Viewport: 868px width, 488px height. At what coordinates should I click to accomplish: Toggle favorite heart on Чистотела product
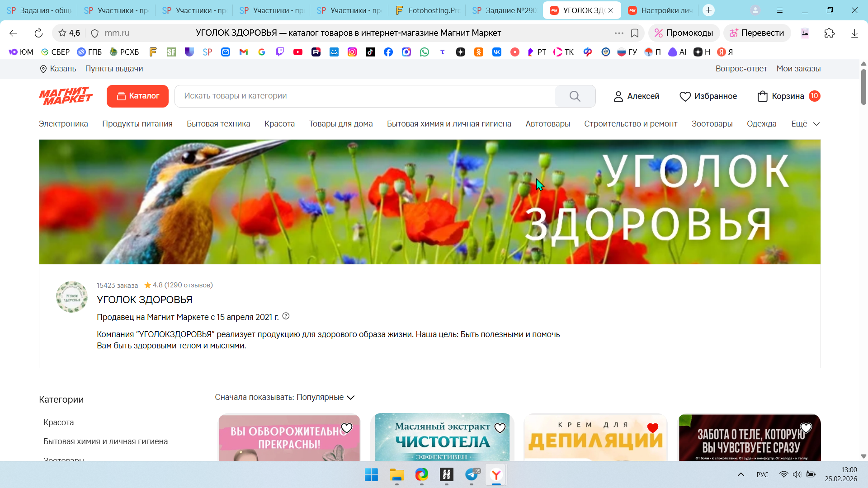point(500,428)
